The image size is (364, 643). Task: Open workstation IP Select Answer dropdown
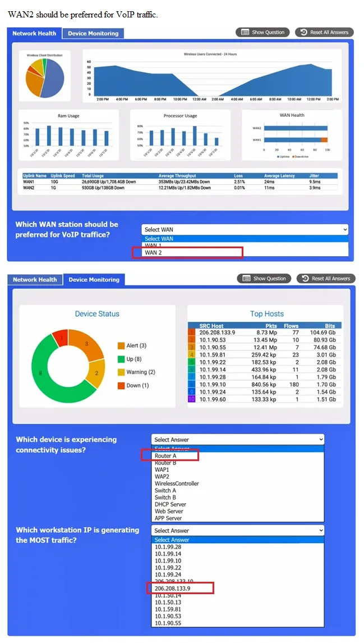(237, 531)
